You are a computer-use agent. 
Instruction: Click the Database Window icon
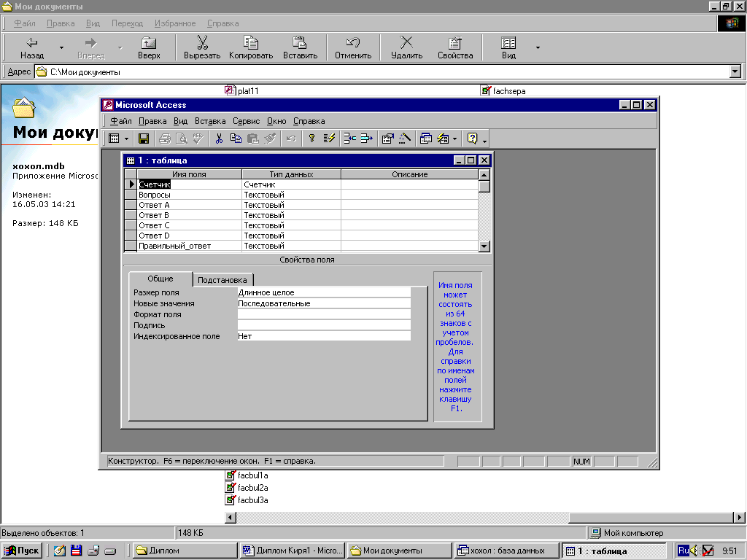(x=426, y=138)
